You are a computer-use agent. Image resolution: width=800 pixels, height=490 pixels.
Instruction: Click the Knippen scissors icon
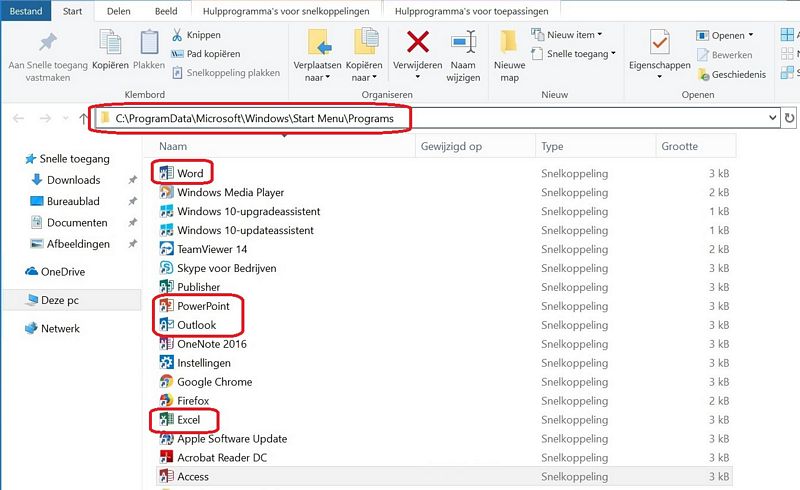pos(177,35)
